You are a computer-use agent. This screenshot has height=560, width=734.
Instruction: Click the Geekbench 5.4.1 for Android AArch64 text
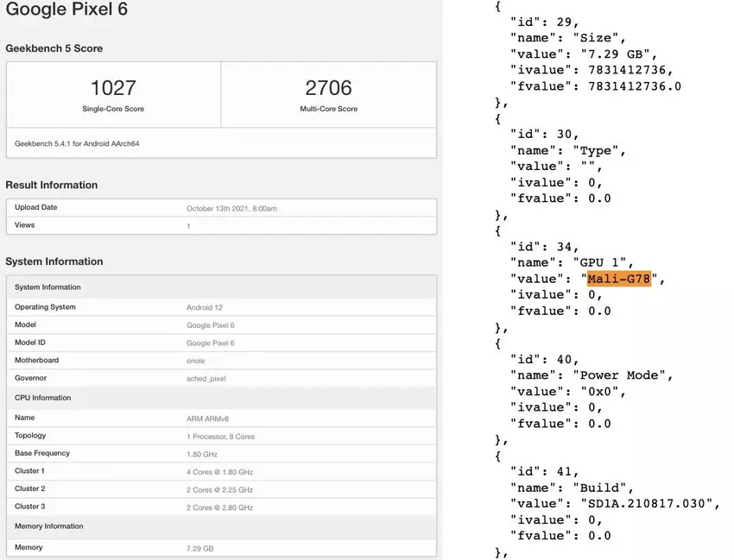77,143
